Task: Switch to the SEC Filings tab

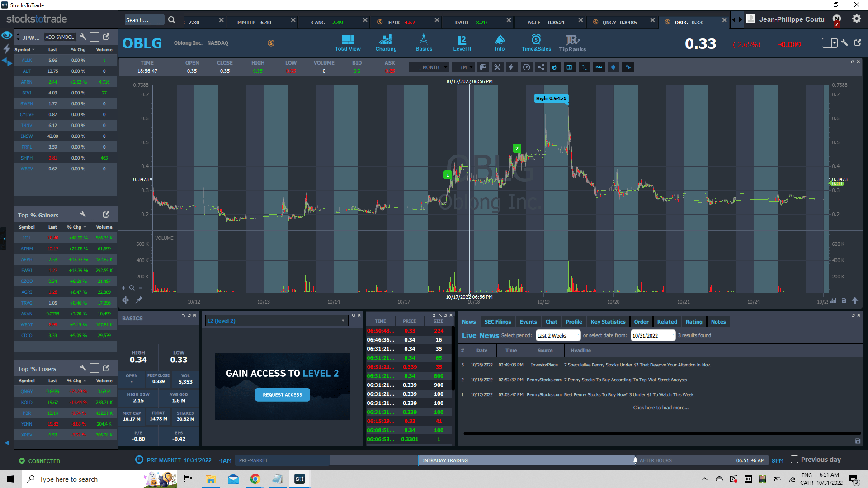Action: point(497,322)
